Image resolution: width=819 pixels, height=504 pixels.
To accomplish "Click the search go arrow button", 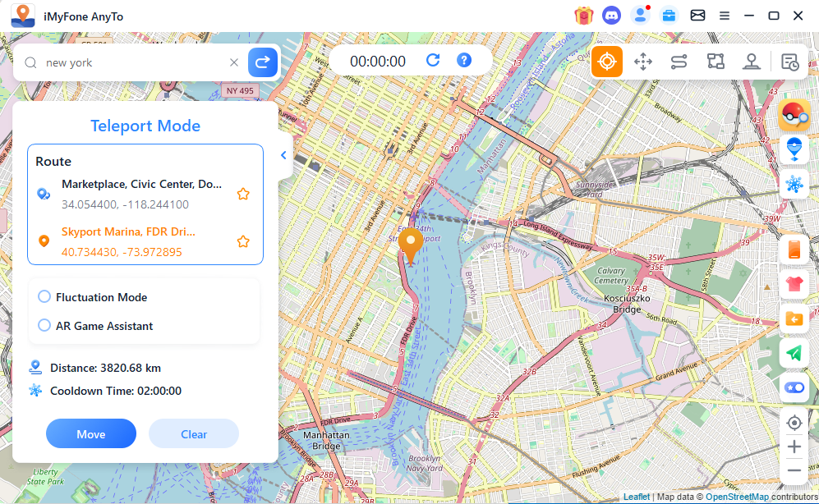I will (262, 62).
